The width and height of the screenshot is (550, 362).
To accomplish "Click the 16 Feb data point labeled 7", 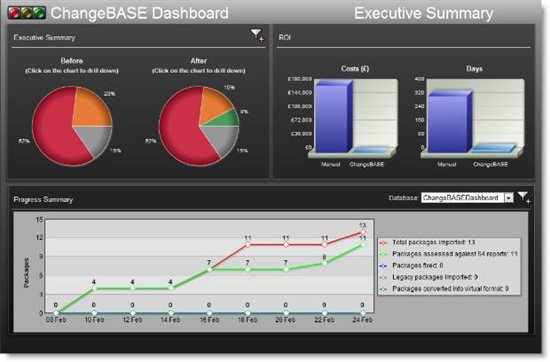I will click(209, 269).
